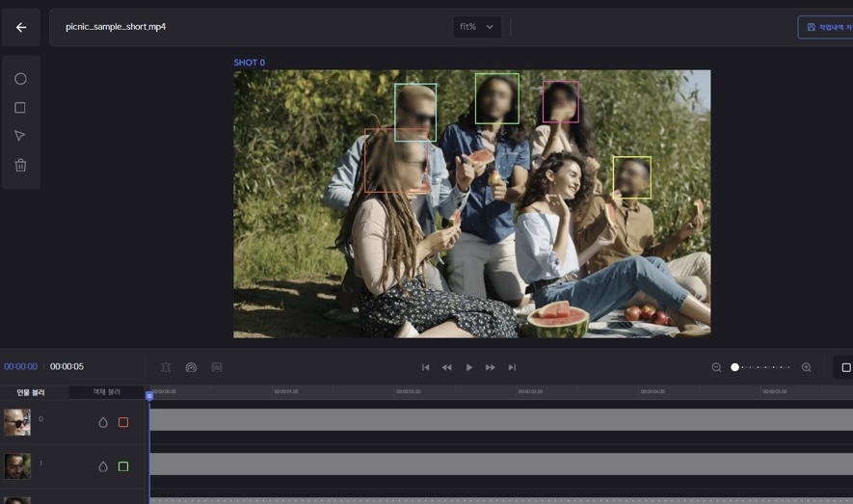Open the fit% zoom dropdown
Screen dimensions: 853x504
(x=477, y=27)
